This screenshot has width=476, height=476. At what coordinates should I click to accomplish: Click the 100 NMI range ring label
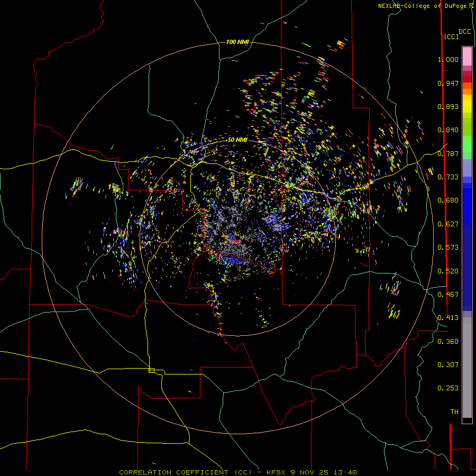tap(237, 42)
